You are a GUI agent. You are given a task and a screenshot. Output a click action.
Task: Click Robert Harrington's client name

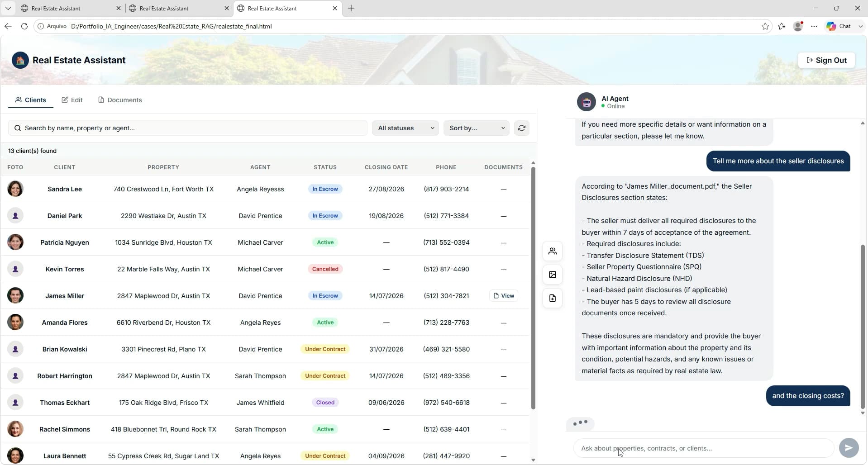click(x=65, y=375)
